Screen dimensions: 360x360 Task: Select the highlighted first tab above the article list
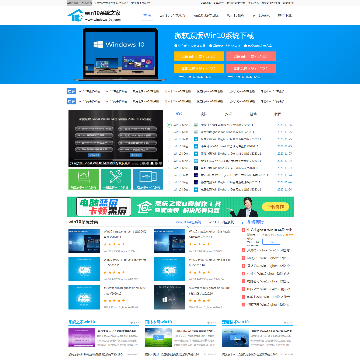coord(179,114)
